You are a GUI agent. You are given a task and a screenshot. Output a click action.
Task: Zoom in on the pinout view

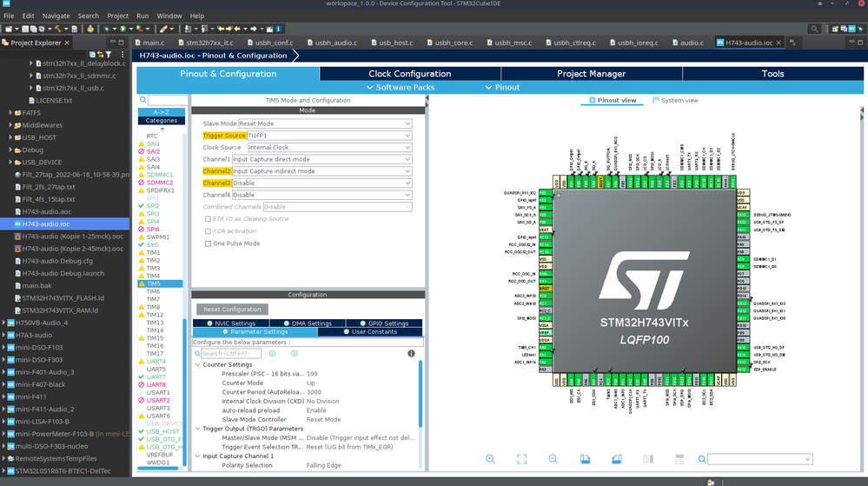pos(490,459)
